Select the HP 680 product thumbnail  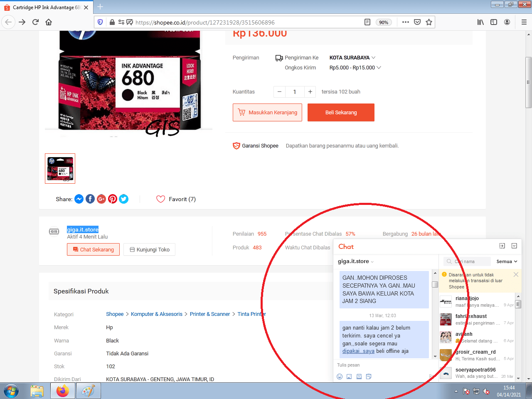click(x=60, y=168)
